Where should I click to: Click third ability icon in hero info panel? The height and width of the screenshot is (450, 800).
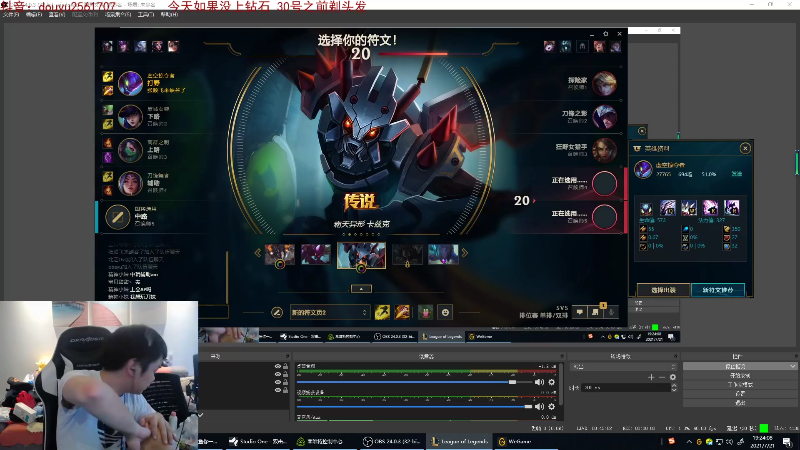click(689, 208)
